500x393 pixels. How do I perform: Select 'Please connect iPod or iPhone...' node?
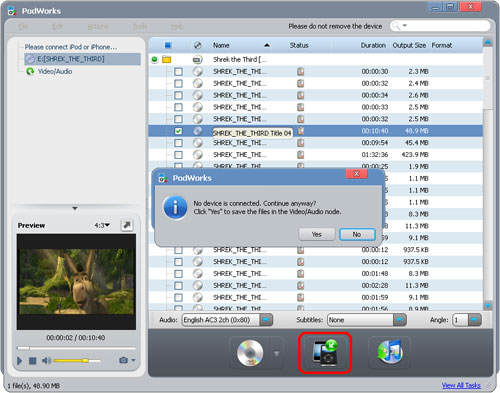point(71,47)
